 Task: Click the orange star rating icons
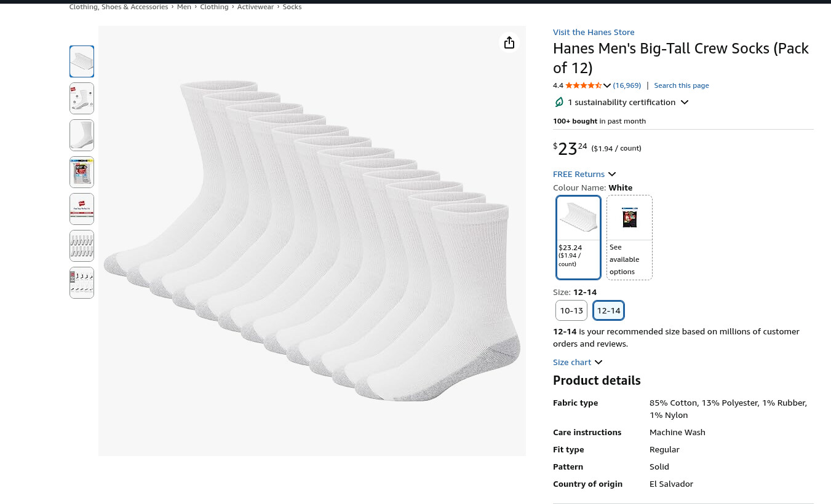583,85
